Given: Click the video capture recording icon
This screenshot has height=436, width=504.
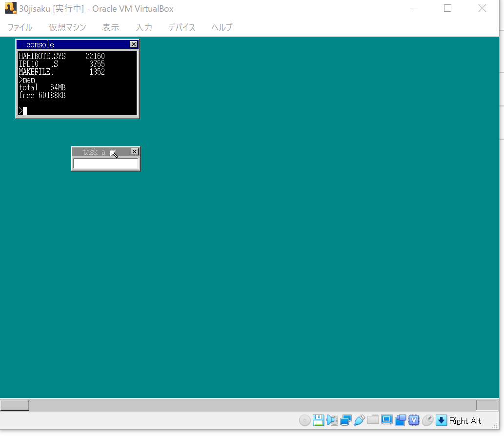Looking at the screenshot, I should point(401,420).
